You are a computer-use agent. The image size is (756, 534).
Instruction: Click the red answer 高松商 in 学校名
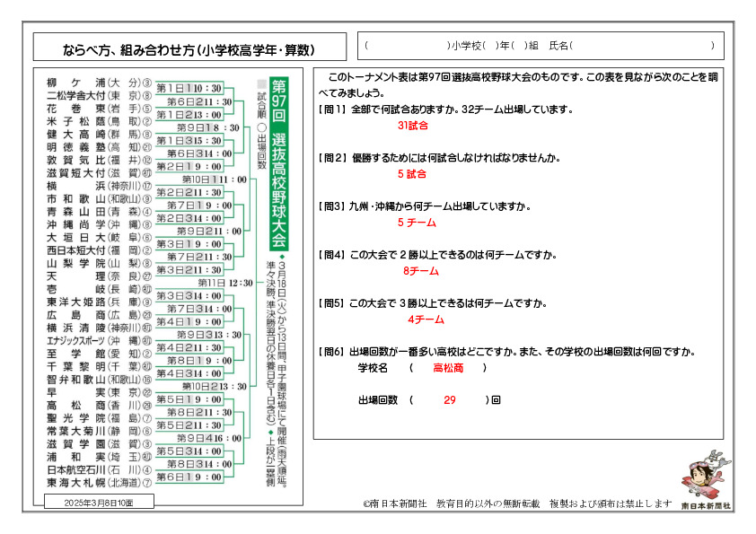point(448,368)
